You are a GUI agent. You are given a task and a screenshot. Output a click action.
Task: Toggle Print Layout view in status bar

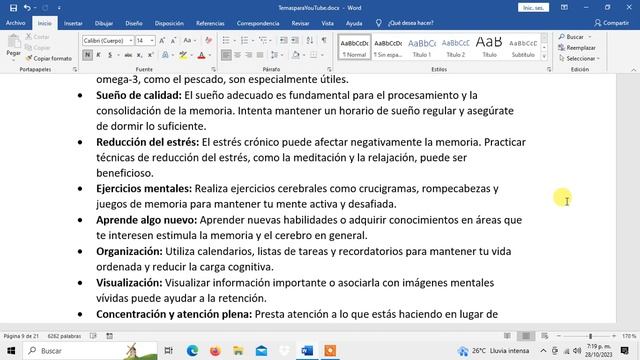pos(526,336)
